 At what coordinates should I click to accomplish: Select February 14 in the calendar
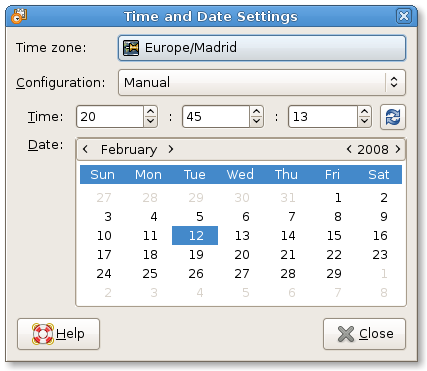(x=288, y=236)
